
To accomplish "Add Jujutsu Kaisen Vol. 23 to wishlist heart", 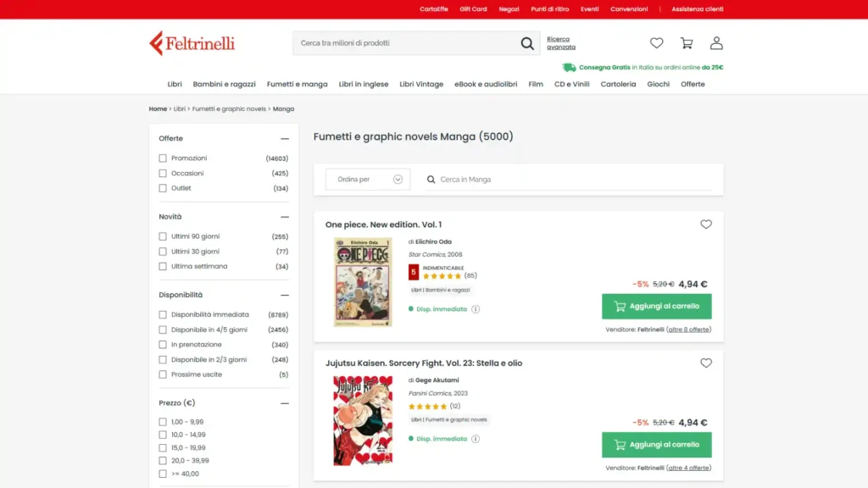I will pyautogui.click(x=706, y=363).
